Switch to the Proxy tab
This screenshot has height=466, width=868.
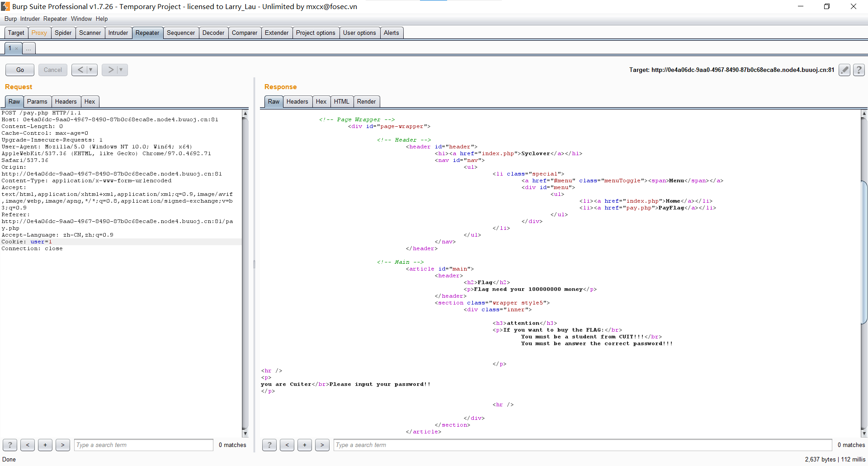click(39, 33)
